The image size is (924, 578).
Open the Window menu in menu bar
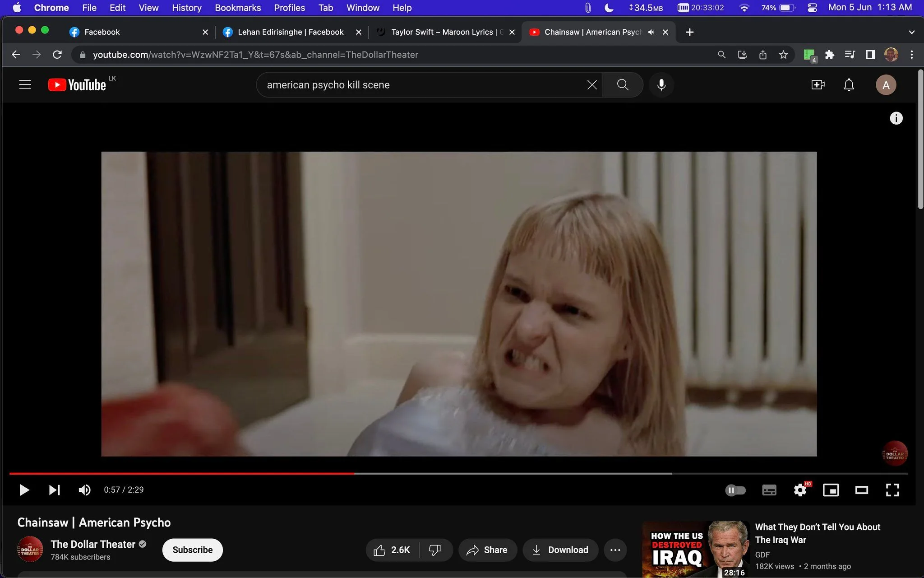coord(363,8)
